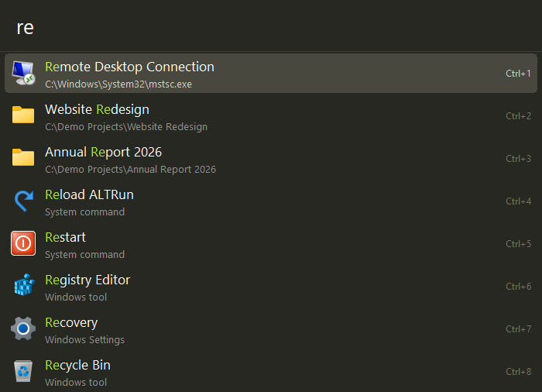The height and width of the screenshot is (392, 542).
Task: Click the search field containing "re"
Action: [271, 27]
